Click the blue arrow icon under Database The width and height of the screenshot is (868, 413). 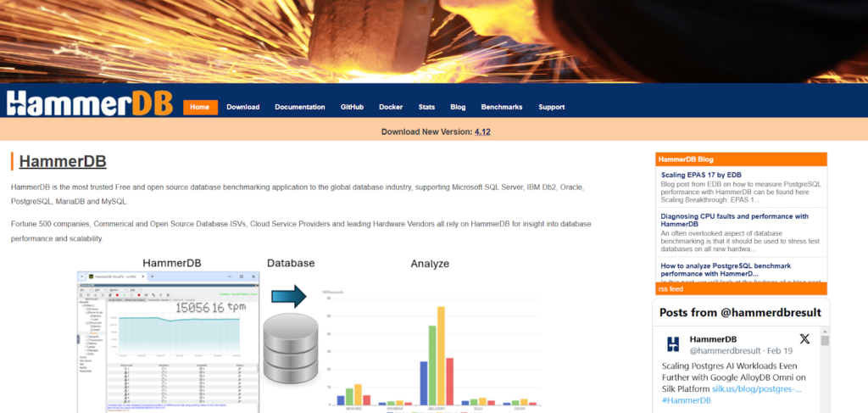(x=288, y=296)
